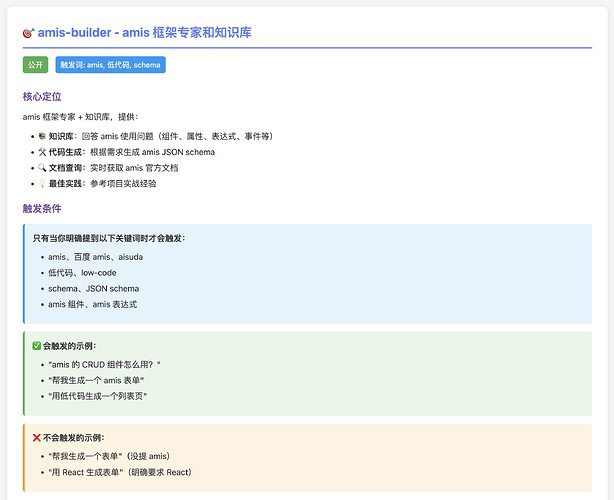Click the target emoji icon before amis-builder title

pyautogui.click(x=29, y=33)
